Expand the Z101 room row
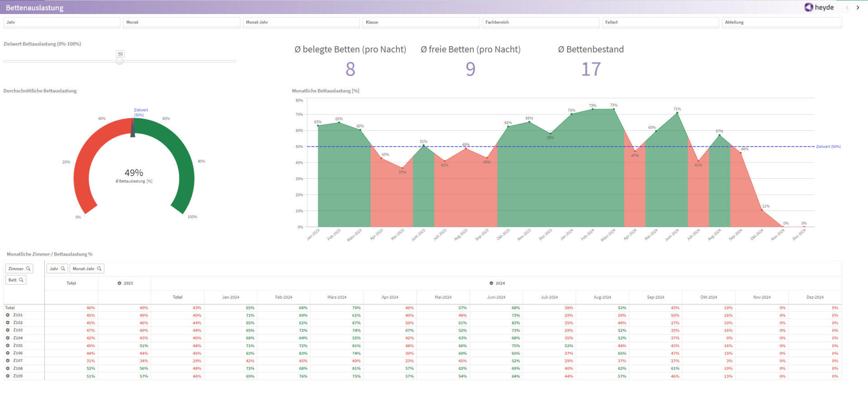The image size is (868, 415). [x=8, y=315]
